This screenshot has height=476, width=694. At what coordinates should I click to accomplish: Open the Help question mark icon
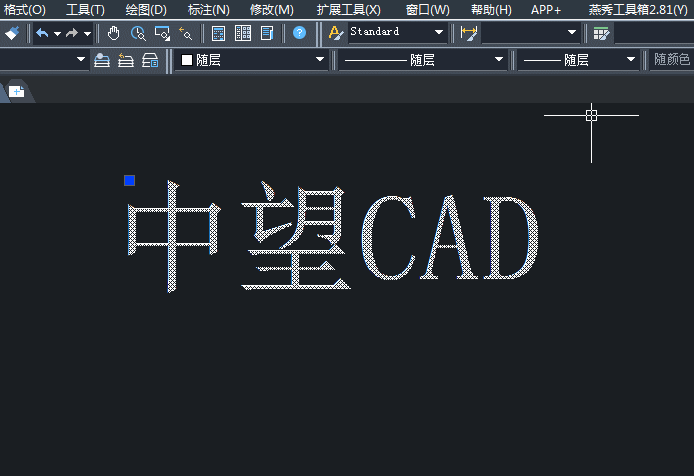[x=299, y=33]
